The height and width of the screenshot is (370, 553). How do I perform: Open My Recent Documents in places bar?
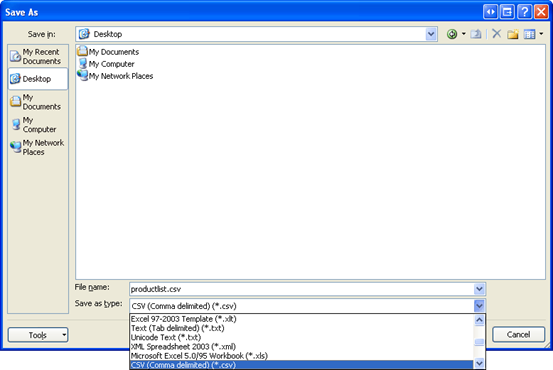pyautogui.click(x=38, y=56)
